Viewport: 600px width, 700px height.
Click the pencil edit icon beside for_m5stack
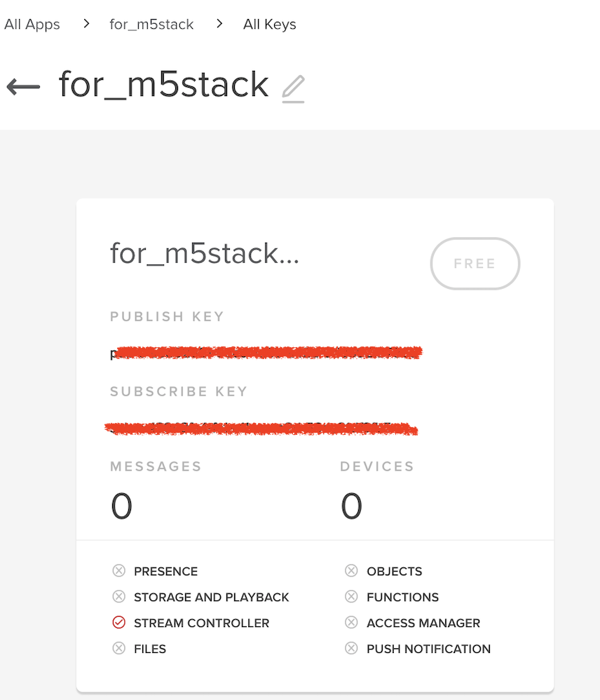293,86
